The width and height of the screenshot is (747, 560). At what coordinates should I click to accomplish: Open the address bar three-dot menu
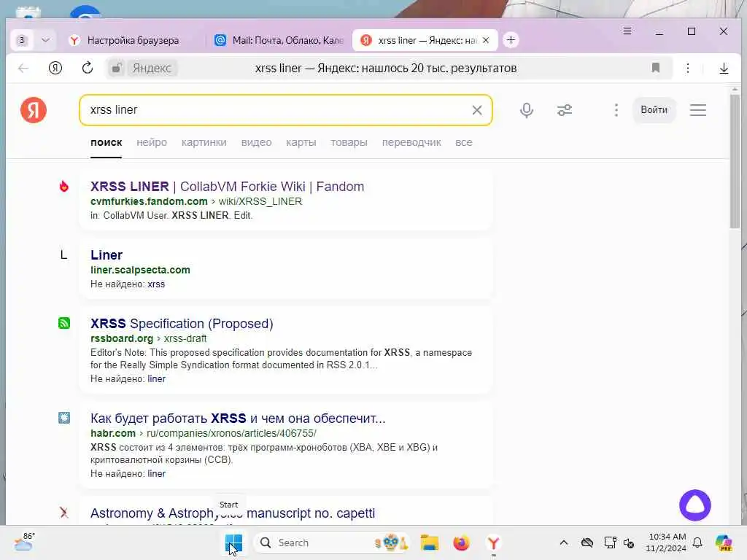(687, 68)
